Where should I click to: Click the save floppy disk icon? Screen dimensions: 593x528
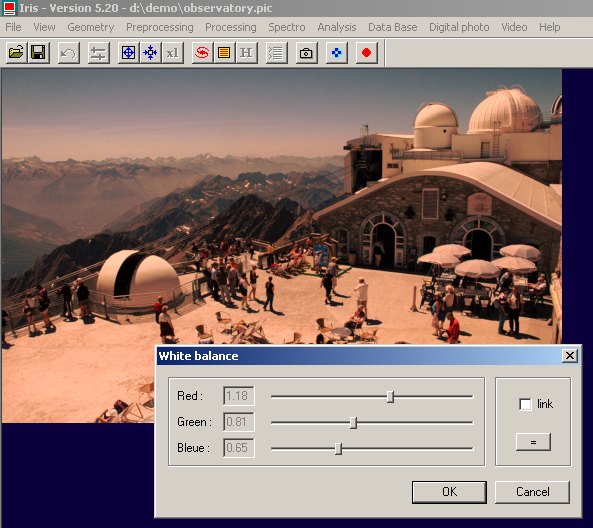(x=38, y=53)
